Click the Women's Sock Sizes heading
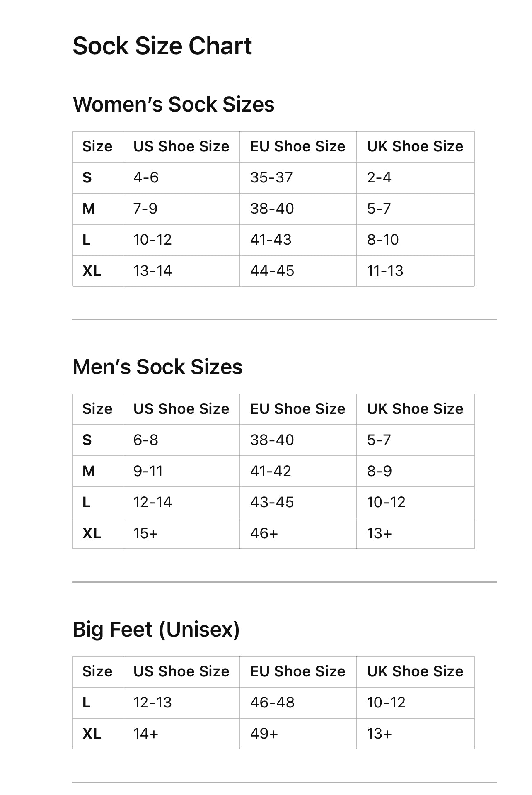Image resolution: width=532 pixels, height=795 pixels. tap(174, 104)
